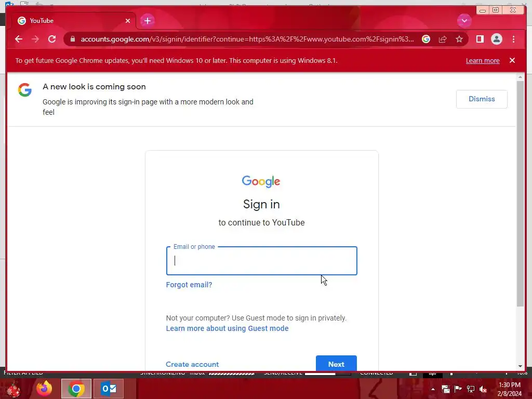Screen dimensions: 532x399
Task: Open a new tab with the plus button
Action: pos(147,21)
